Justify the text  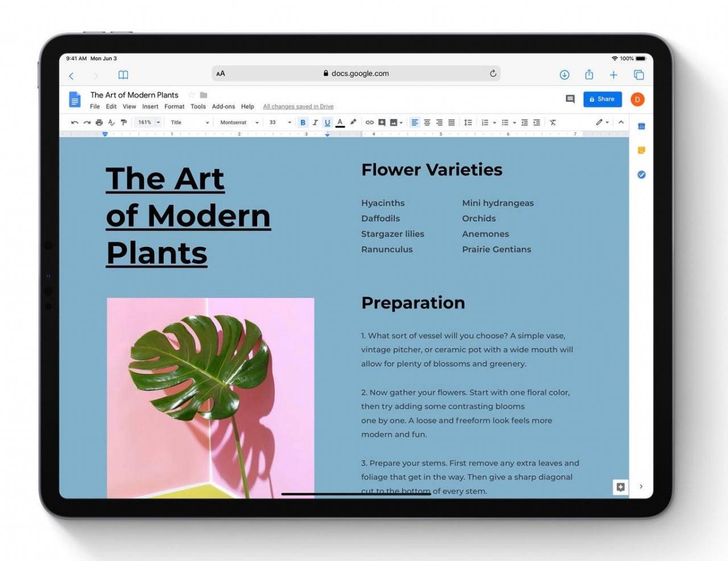(x=452, y=122)
